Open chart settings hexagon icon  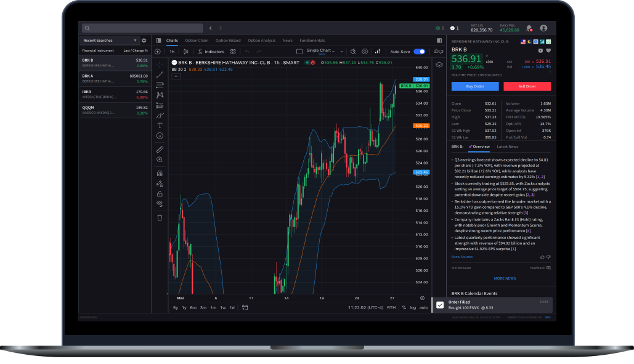[x=365, y=51]
